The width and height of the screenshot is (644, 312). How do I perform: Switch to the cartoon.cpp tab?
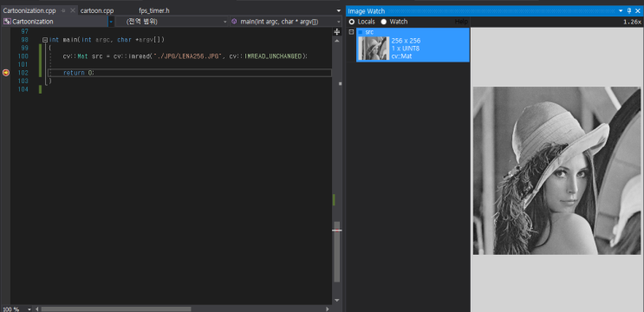pos(97,10)
